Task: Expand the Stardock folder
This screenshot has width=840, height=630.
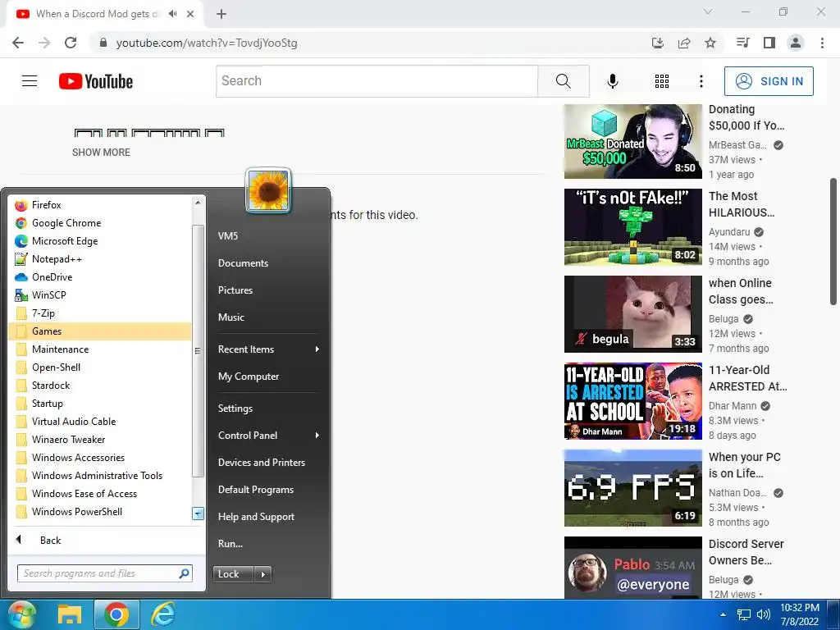Action: pos(99,386)
